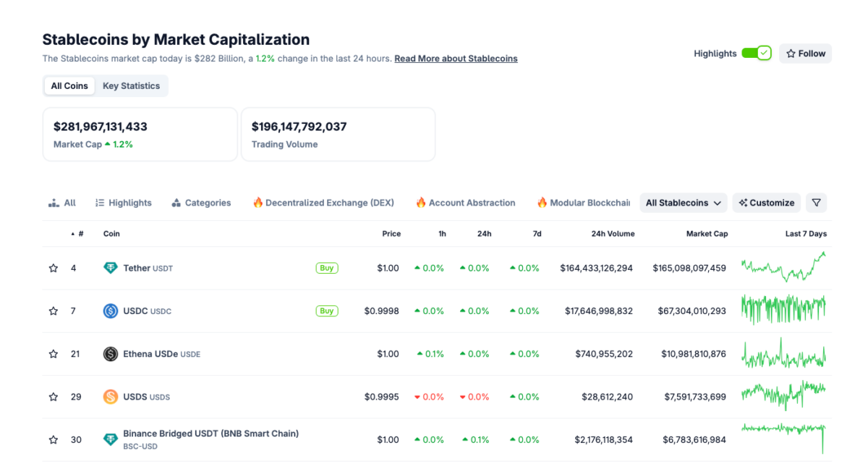Favorite Tether with the star icon

[53, 268]
